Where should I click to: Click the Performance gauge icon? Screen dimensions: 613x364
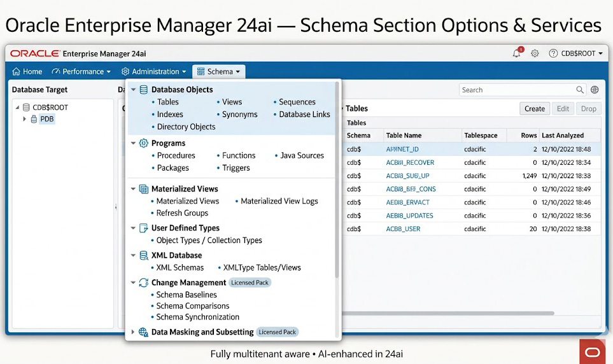click(x=56, y=71)
